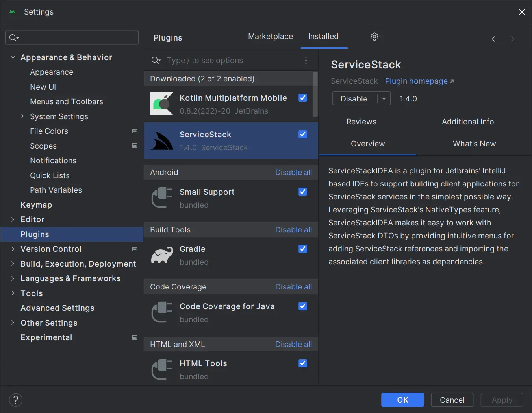This screenshot has height=413, width=532.
Task: Click Disable all for Build Tools
Action: click(293, 230)
